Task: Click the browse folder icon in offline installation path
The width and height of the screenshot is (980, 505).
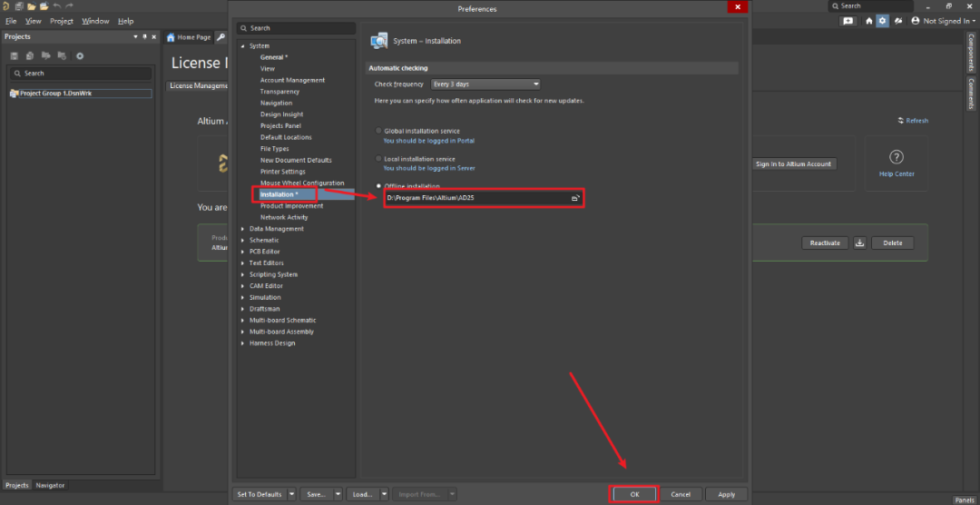Action: (x=575, y=198)
